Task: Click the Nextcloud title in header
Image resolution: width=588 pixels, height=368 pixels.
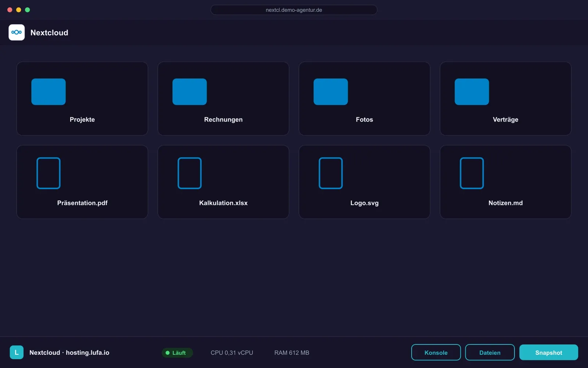Action: [x=49, y=33]
